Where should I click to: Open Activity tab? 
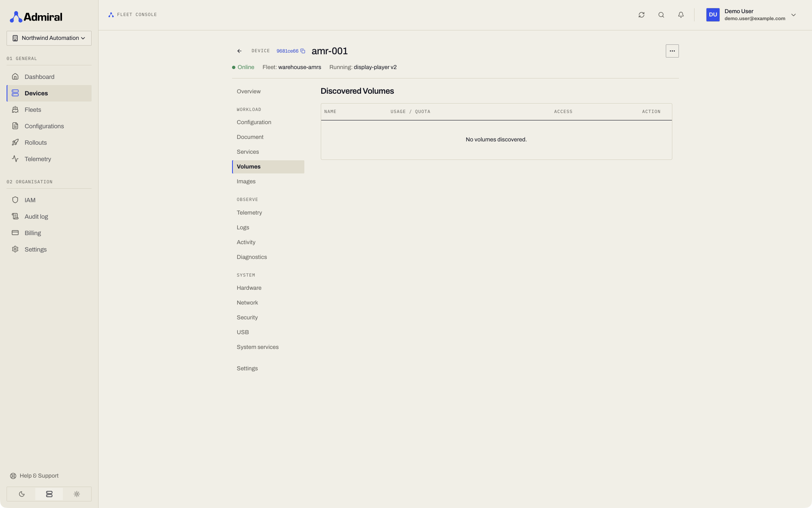tap(268, 242)
